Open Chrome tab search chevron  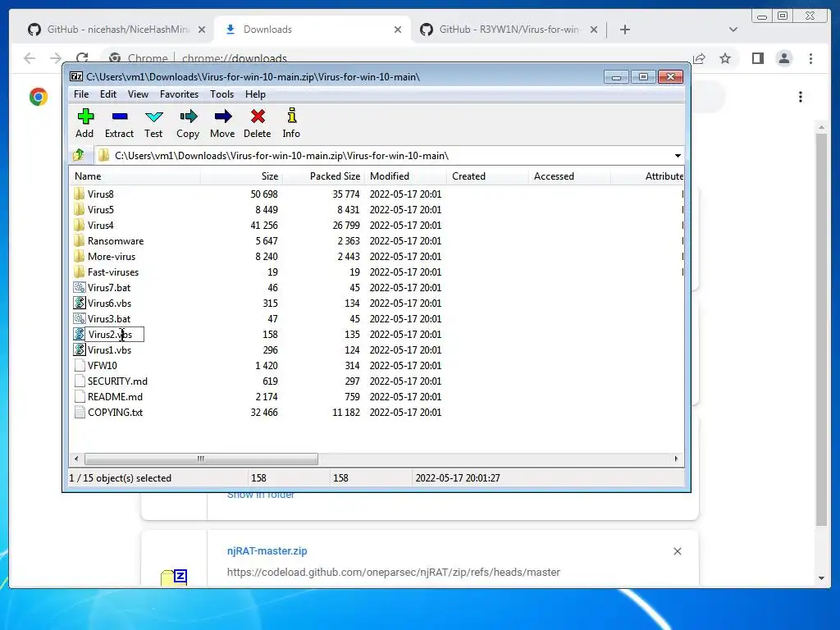[733, 30]
